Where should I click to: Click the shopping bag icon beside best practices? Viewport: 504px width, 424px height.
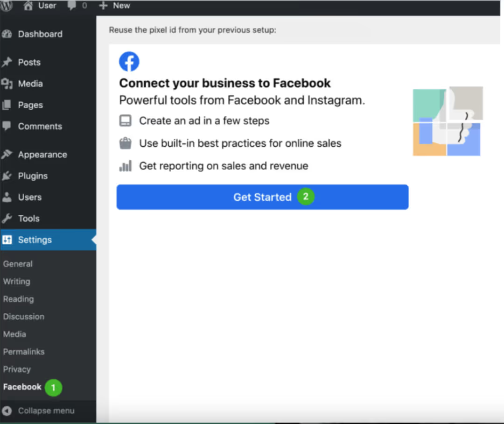click(x=126, y=143)
